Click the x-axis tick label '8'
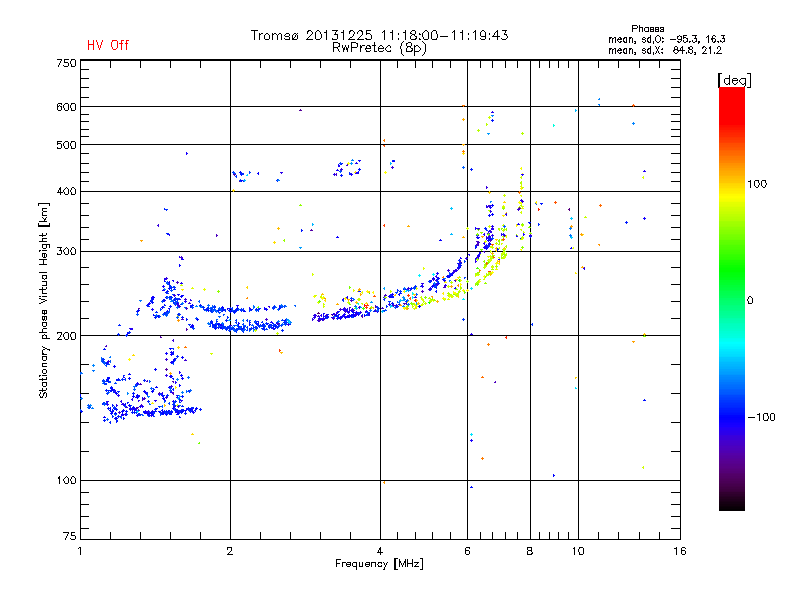The height and width of the screenshot is (600, 800). (x=530, y=551)
